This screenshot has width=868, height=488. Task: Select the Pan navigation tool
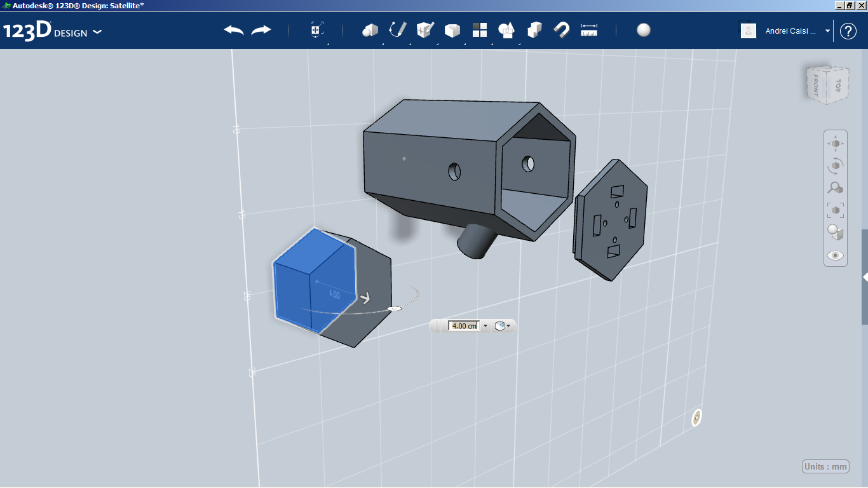[x=836, y=144]
